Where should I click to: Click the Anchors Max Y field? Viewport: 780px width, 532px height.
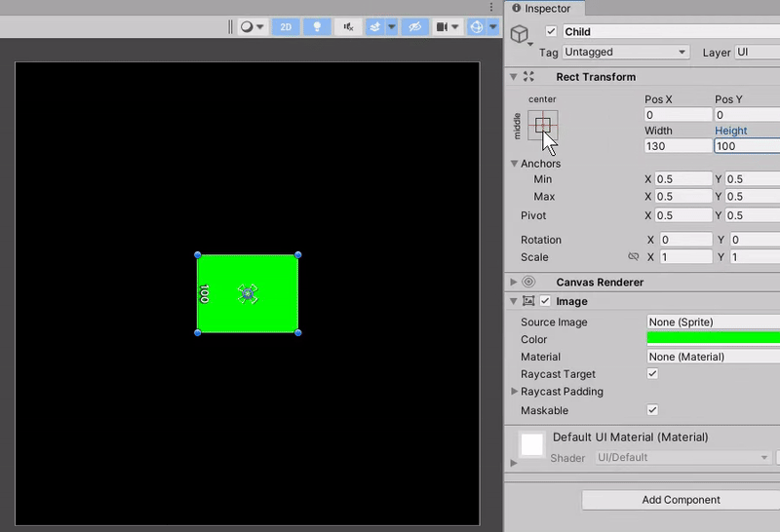pos(752,197)
